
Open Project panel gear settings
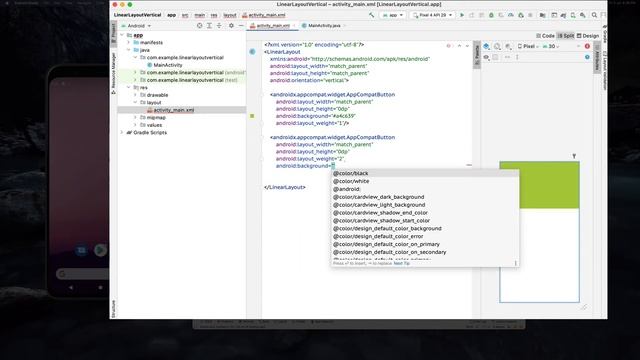(x=231, y=26)
